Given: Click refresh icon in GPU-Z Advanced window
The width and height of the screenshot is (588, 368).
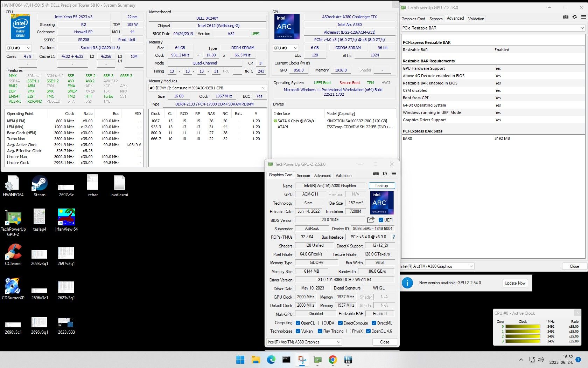Looking at the screenshot, I should click(x=574, y=17).
